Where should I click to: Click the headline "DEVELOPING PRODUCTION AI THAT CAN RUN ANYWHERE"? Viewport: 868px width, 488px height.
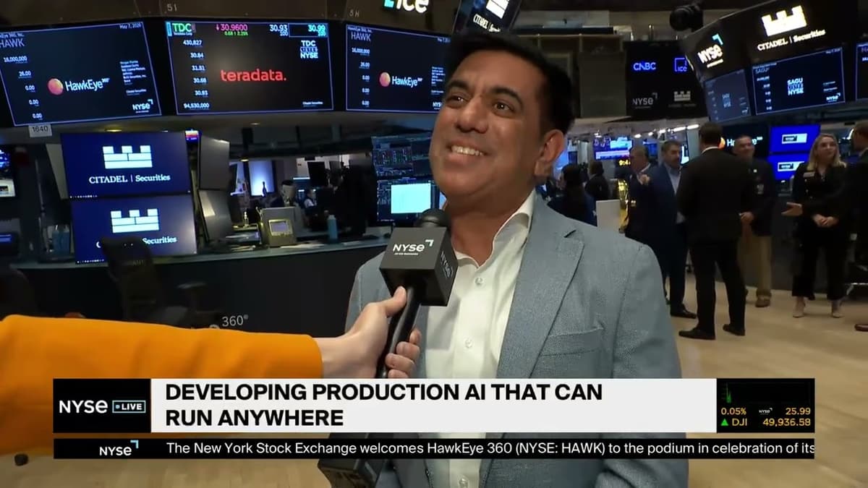[383, 405]
